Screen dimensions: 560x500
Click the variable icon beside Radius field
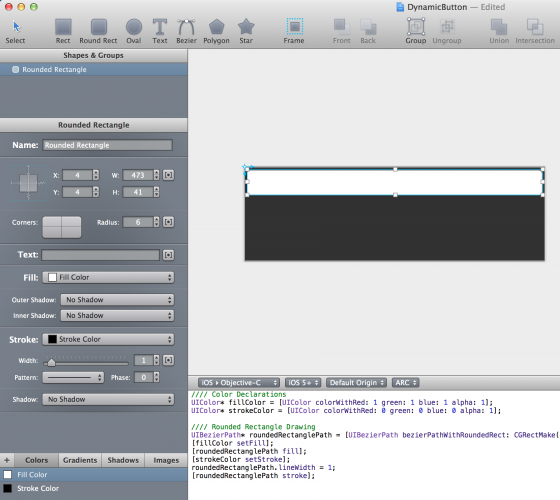169,222
